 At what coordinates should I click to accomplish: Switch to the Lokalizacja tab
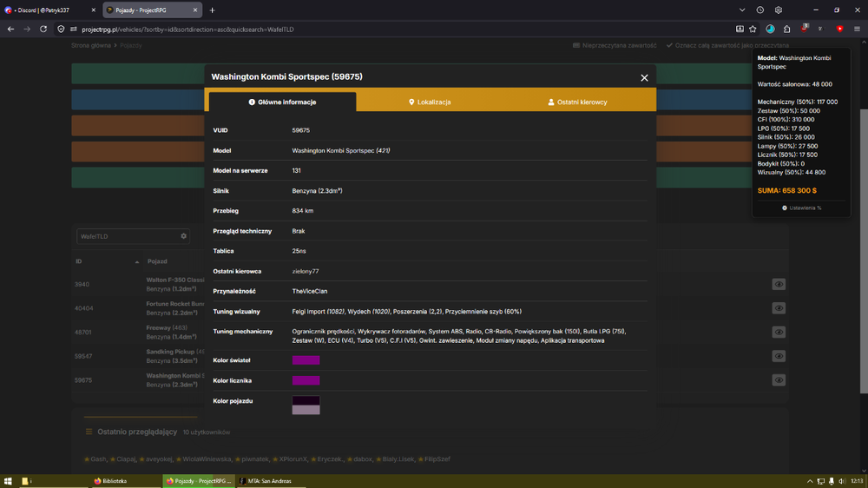(x=430, y=102)
